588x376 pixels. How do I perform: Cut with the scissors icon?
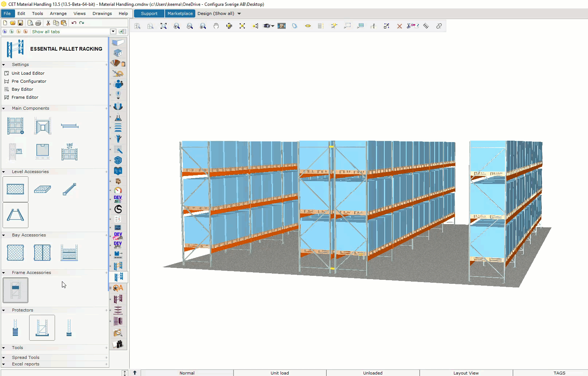(48, 23)
